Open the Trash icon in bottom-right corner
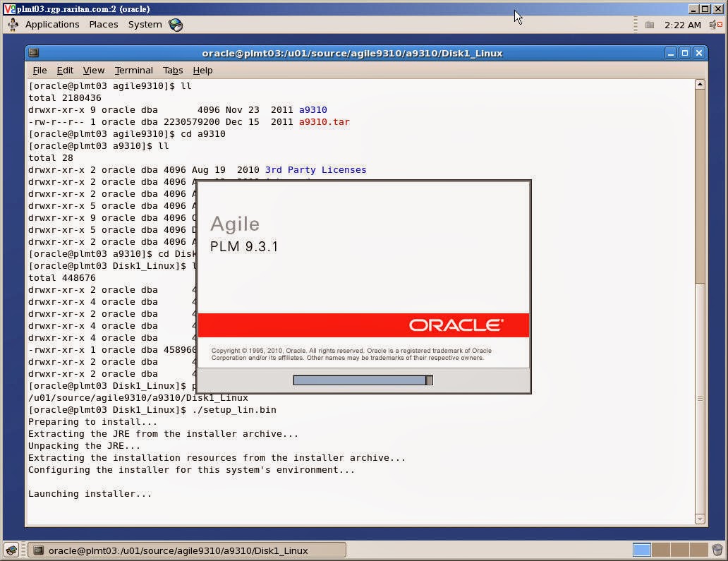This screenshot has width=728, height=561. [717, 550]
